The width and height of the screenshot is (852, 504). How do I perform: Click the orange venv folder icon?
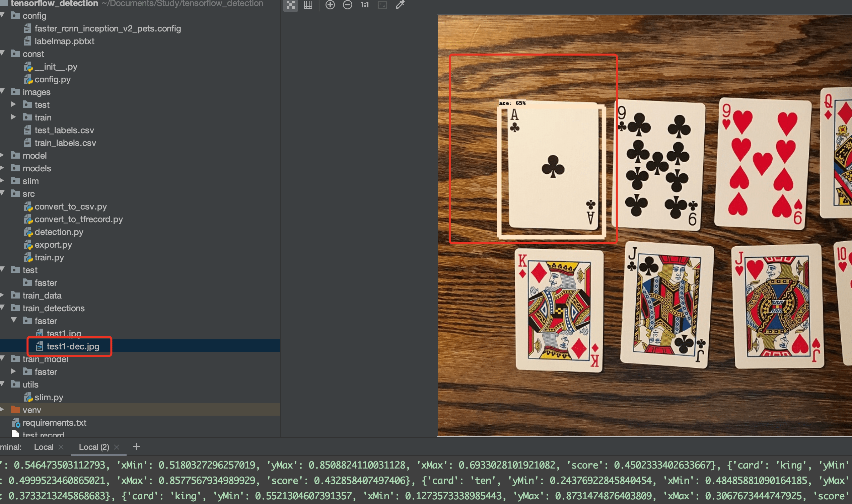pyautogui.click(x=15, y=410)
